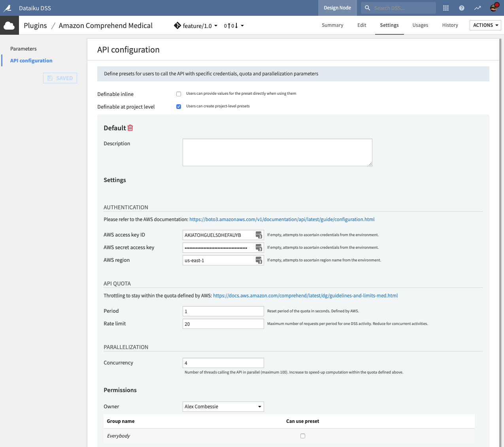Open the help menu via the question mark icon

461,8
